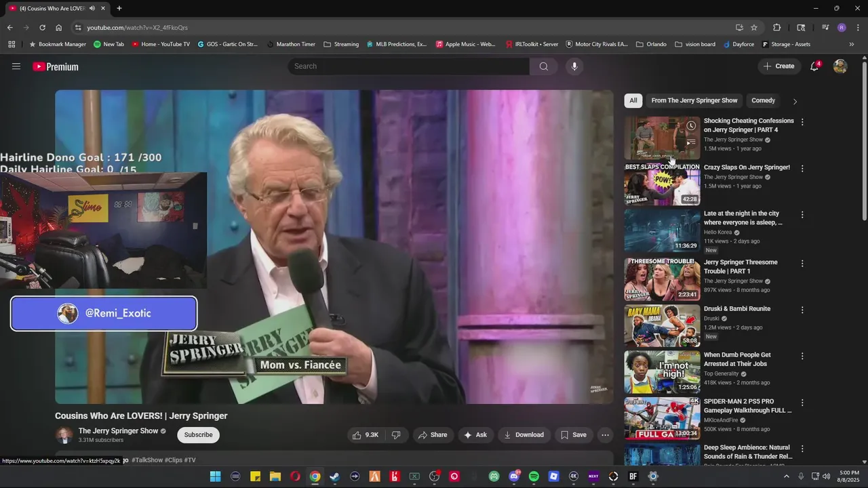Open Druski & Bambi Reunite thumbnail
The height and width of the screenshot is (488, 868).
coord(662,325)
